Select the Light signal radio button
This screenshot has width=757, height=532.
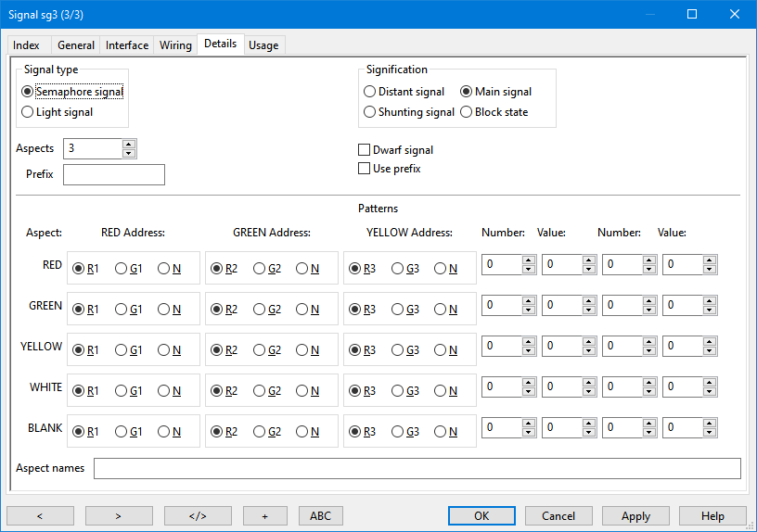coord(28,112)
